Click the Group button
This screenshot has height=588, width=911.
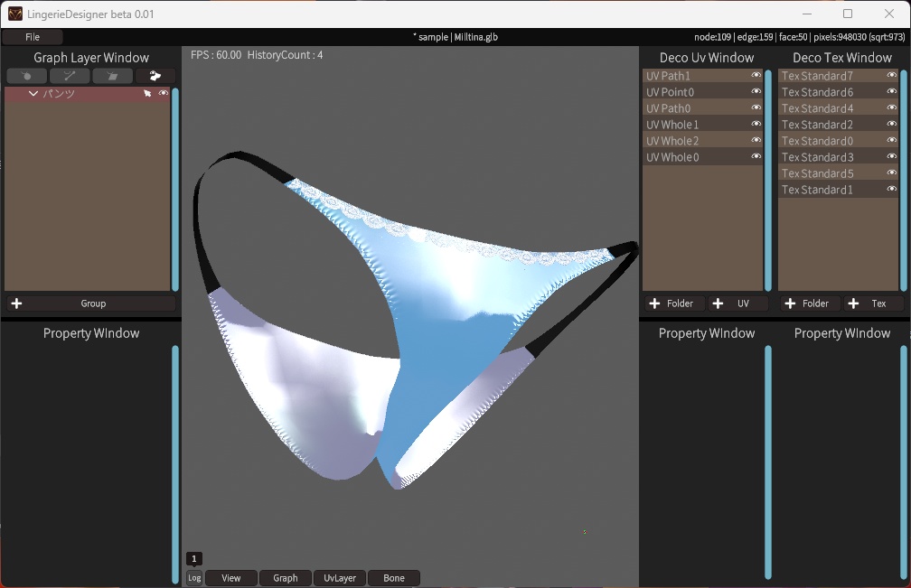(93, 303)
